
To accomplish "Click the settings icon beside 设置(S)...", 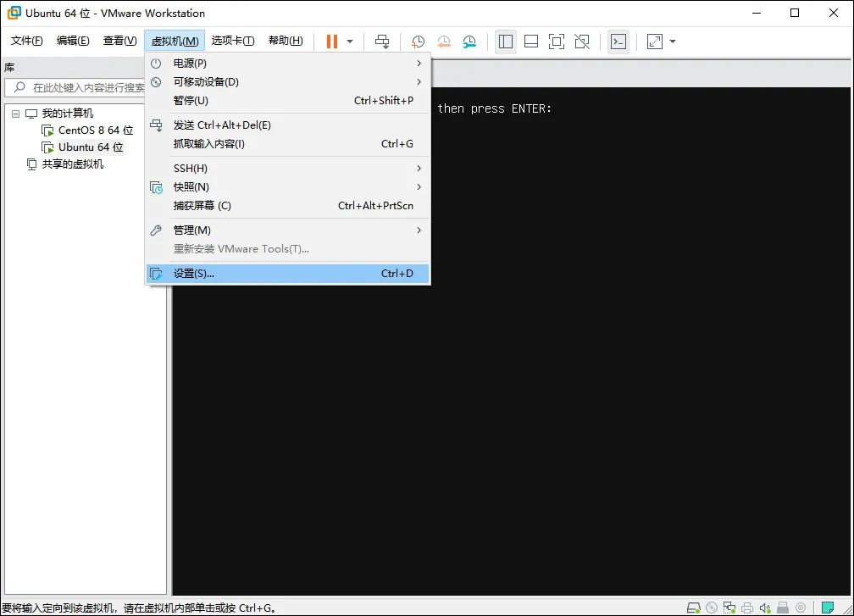I will 156,274.
